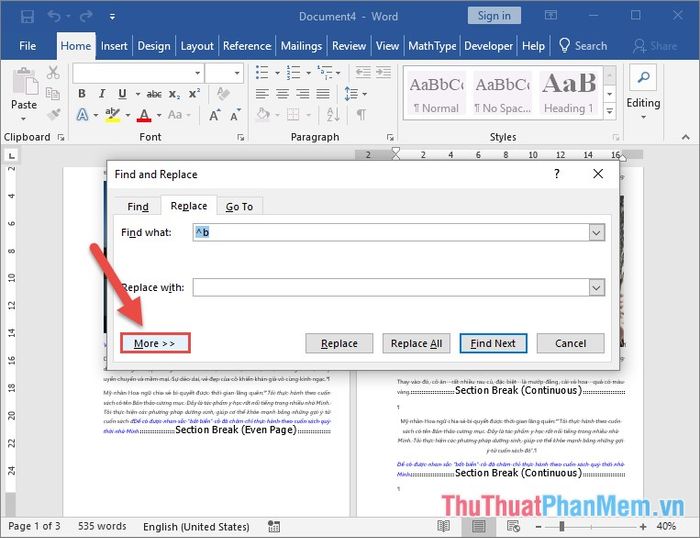The width and height of the screenshot is (700, 538).
Task: Collapse the ribbon with the chevron
Action: coord(686,138)
